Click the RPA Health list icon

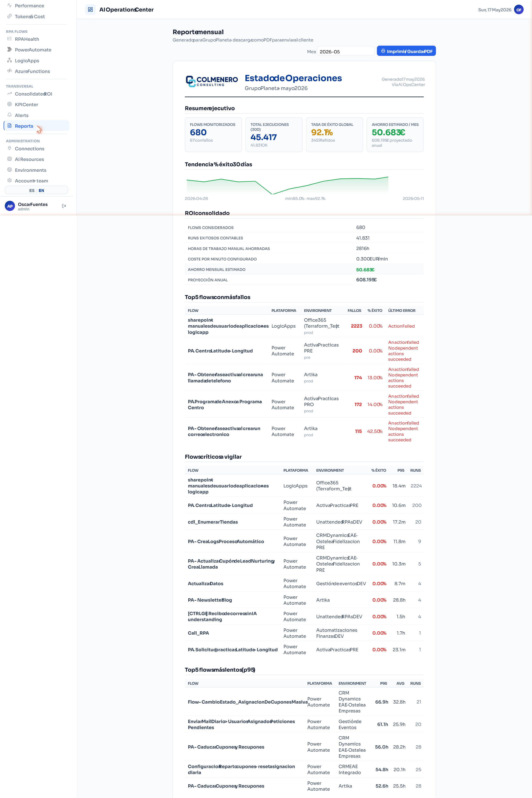pos(10,39)
